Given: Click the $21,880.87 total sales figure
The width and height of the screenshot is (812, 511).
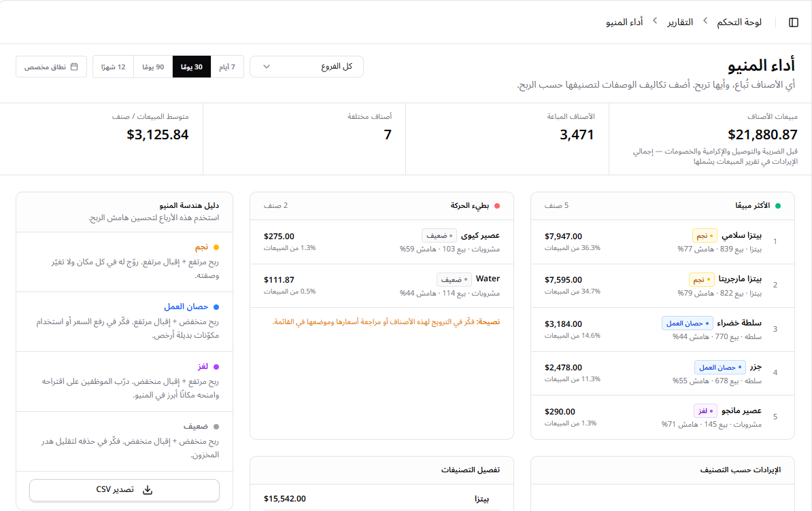Looking at the screenshot, I should tap(762, 135).
